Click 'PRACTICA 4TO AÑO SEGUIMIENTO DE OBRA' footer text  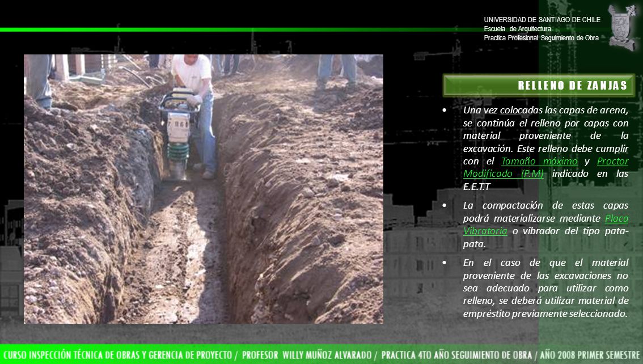456,355
